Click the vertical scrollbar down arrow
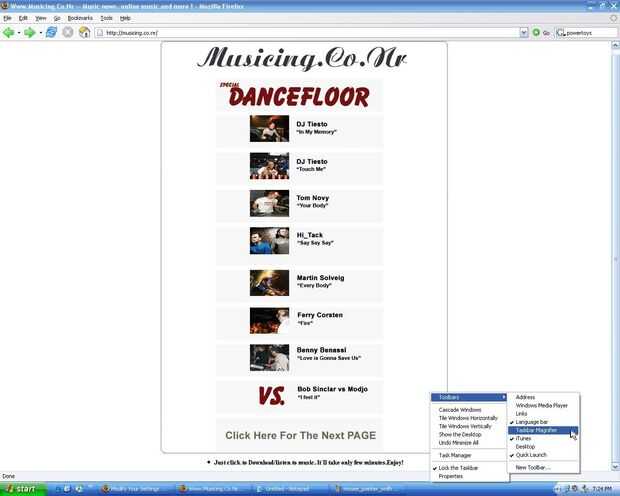The image size is (620, 496). coord(616,467)
